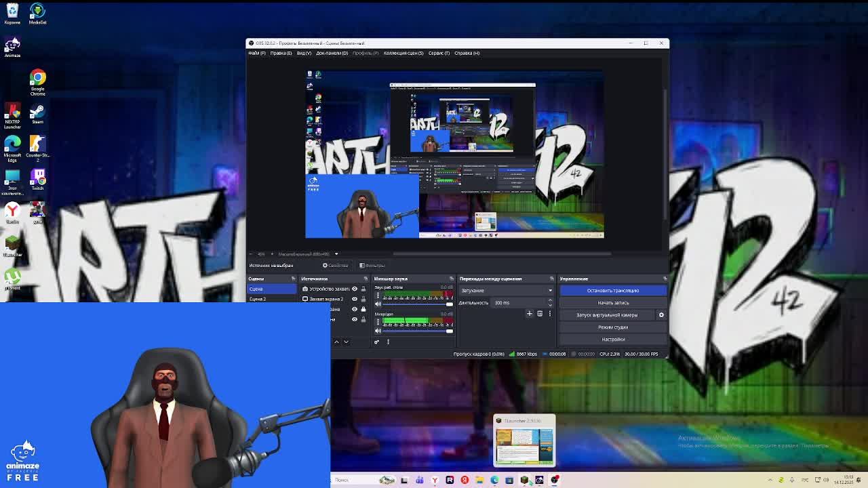The height and width of the screenshot is (488, 868).
Task: Open source Свойства (properties) button
Action: (x=336, y=266)
